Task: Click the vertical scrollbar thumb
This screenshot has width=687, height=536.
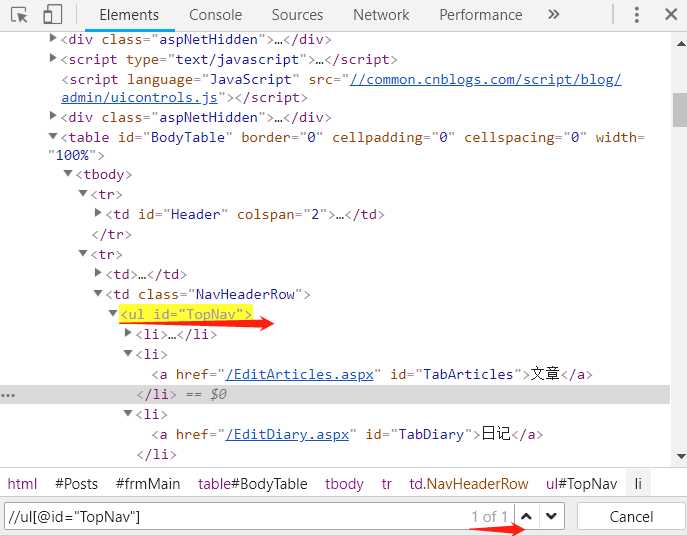Action: (x=680, y=110)
